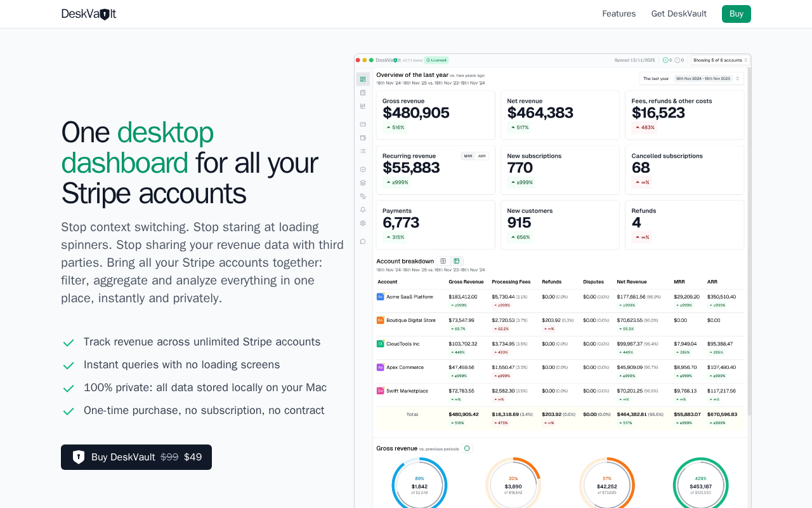
Task: Click the green Licensed badge
Action: pos(436,60)
